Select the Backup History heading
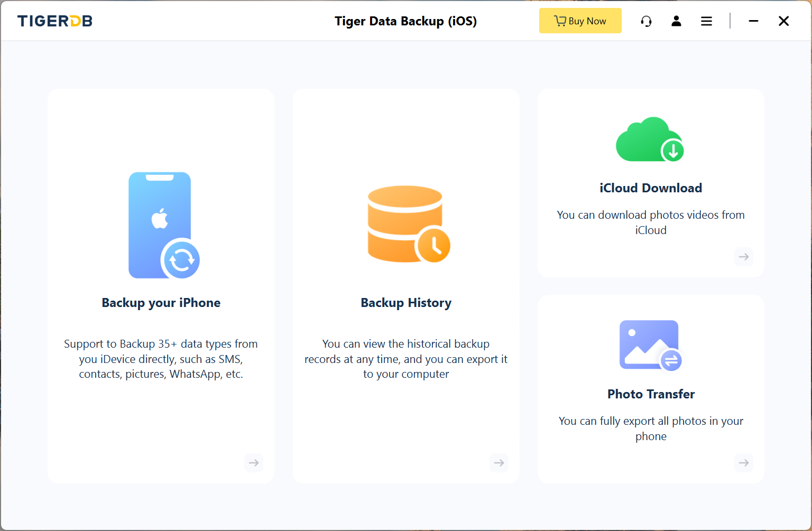Viewport: 812px width, 531px height. click(406, 303)
